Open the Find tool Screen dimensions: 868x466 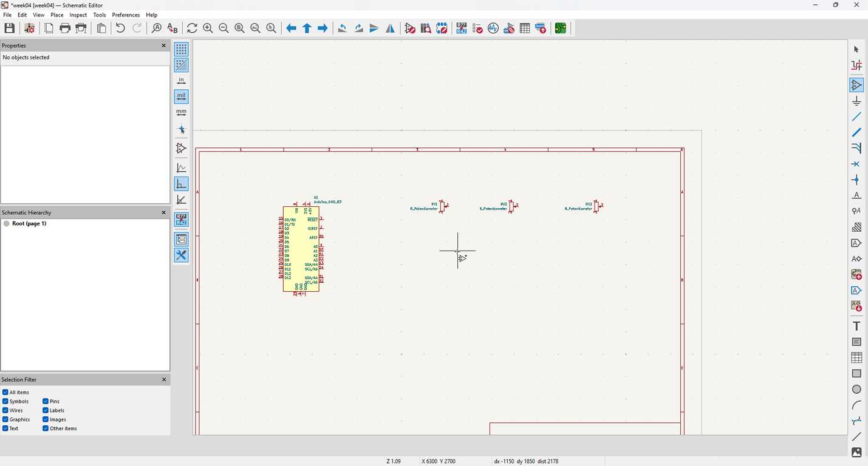pos(157,28)
